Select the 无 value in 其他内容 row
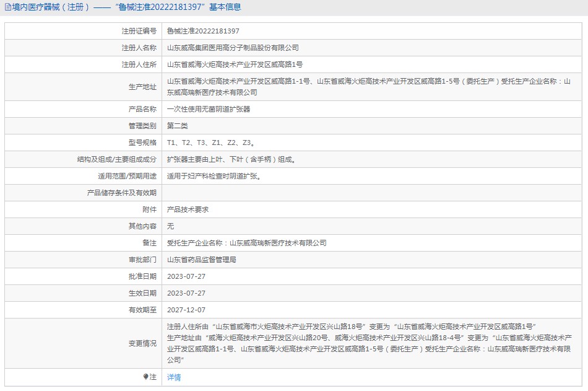This screenshot has width=588, height=391. coord(171,226)
